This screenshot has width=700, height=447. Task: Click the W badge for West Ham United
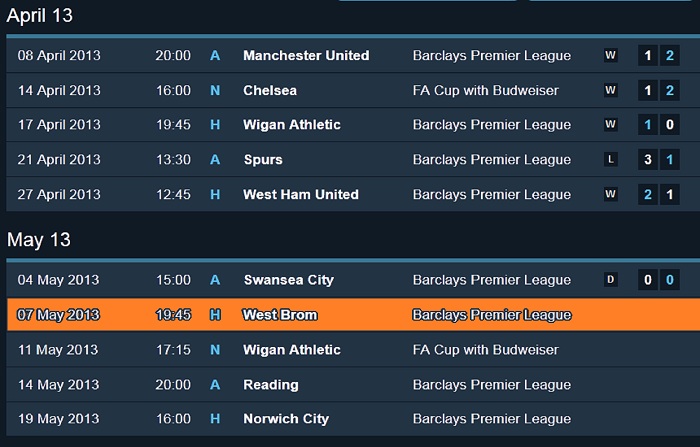click(610, 195)
